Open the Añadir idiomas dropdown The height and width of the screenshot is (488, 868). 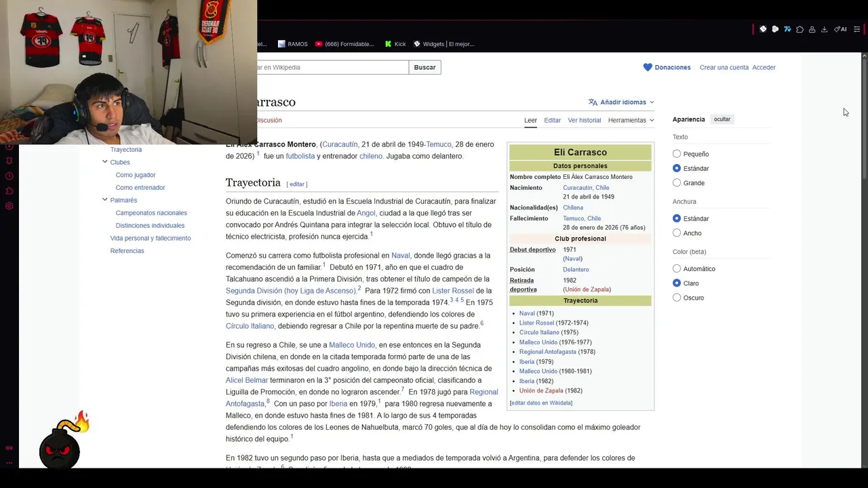click(x=621, y=102)
